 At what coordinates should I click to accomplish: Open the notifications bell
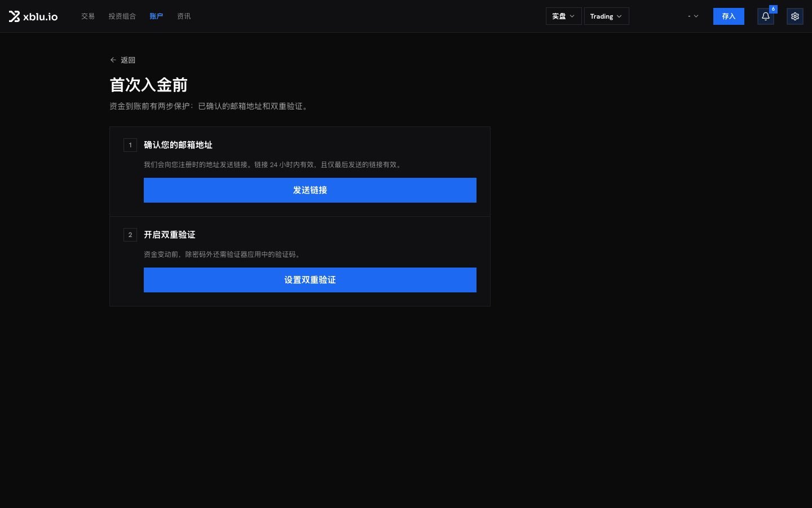click(x=765, y=16)
